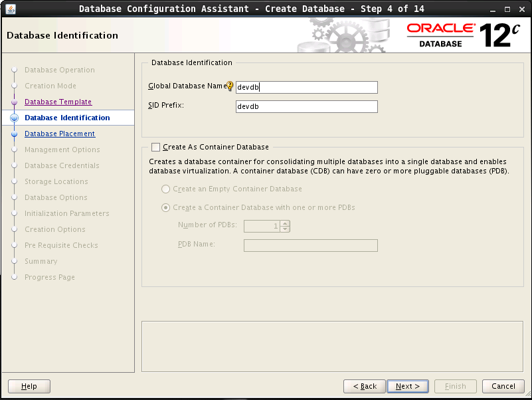
Task: Focus the SID Prefix input field
Action: [x=306, y=107]
